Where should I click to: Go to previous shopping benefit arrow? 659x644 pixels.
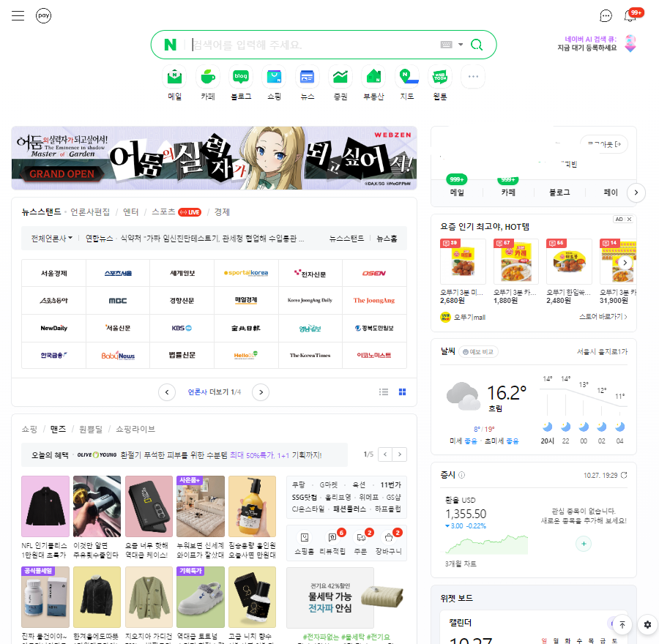[x=385, y=454]
